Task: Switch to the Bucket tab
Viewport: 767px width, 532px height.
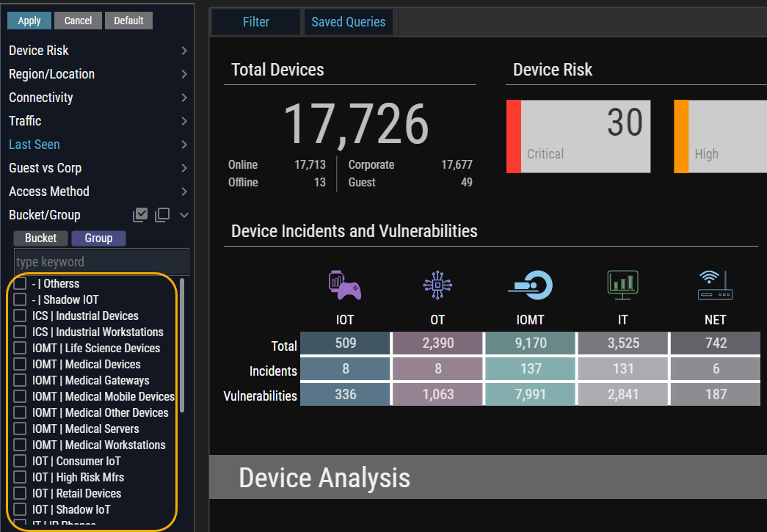Action: click(40, 238)
